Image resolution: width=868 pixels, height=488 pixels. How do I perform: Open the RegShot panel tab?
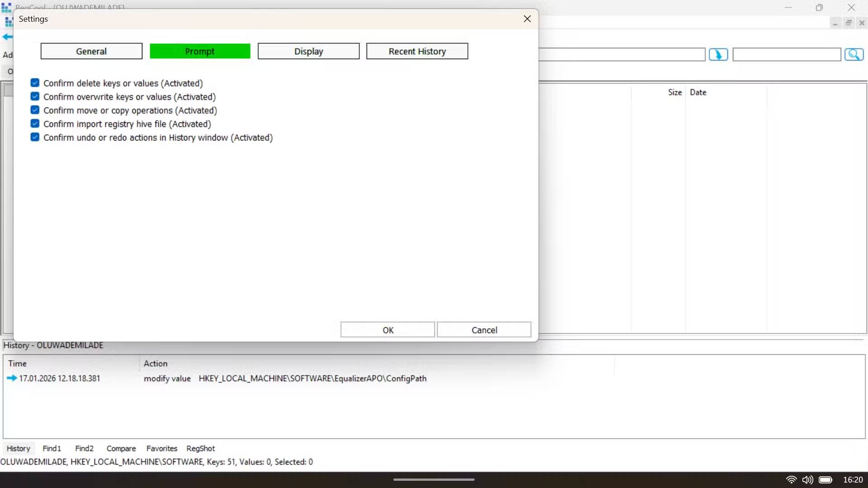(x=200, y=448)
